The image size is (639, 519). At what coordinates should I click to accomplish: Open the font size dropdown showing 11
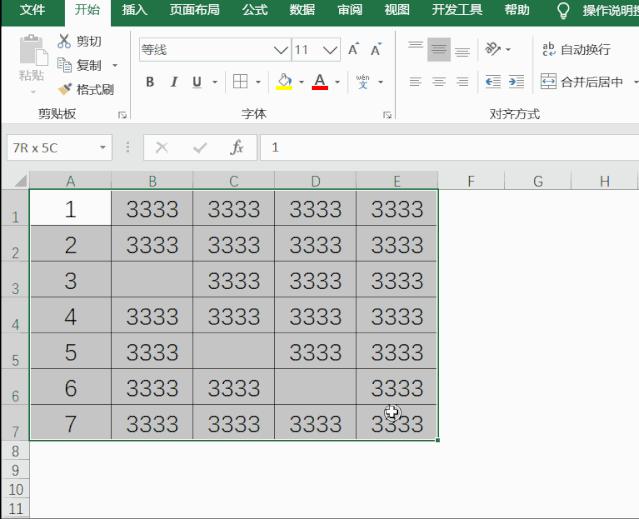tap(331, 50)
